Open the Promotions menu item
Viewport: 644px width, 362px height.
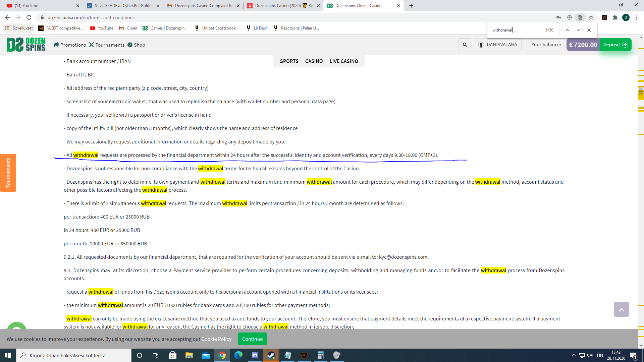point(70,45)
